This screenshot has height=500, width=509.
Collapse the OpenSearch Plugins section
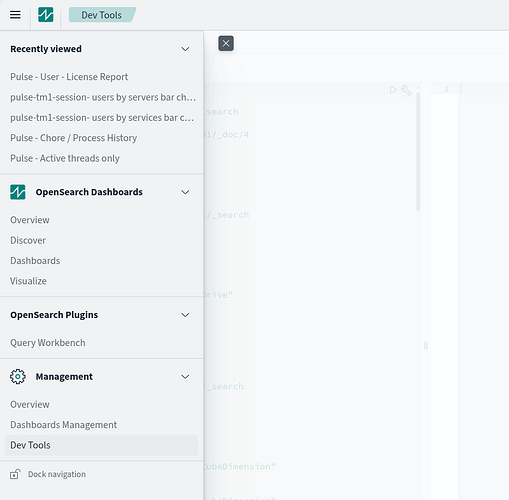pyautogui.click(x=185, y=315)
